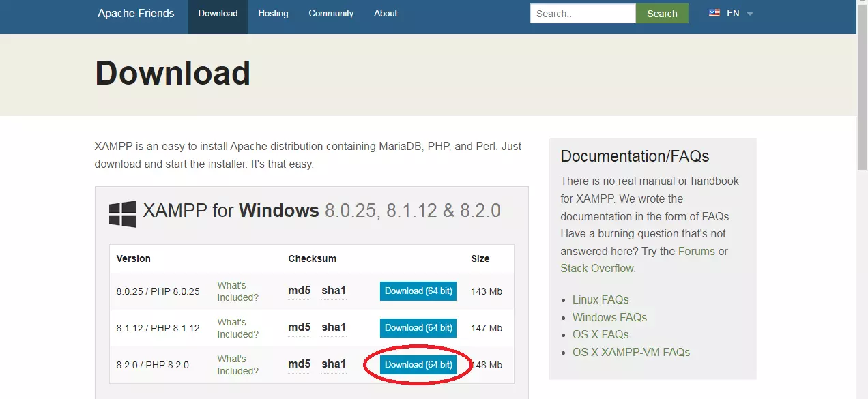Download XAMPP 8.2.0 64 bit
Screen dimensions: 868x399
coord(418,365)
